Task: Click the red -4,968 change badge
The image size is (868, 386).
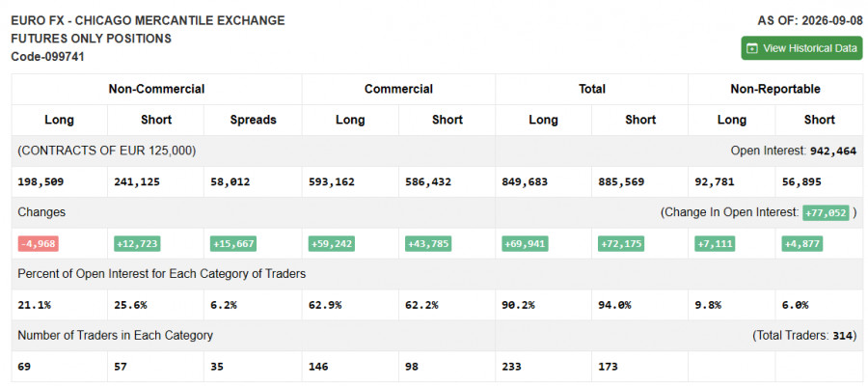Action: (39, 244)
